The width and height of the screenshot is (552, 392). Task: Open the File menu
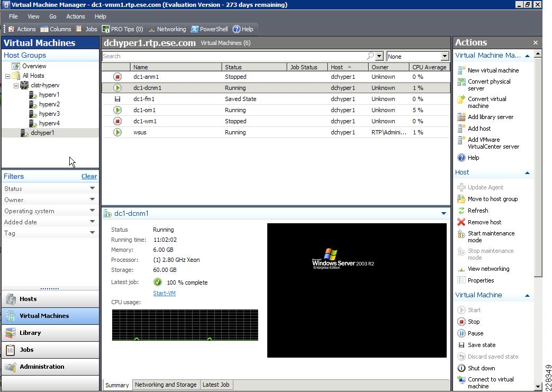pos(13,16)
